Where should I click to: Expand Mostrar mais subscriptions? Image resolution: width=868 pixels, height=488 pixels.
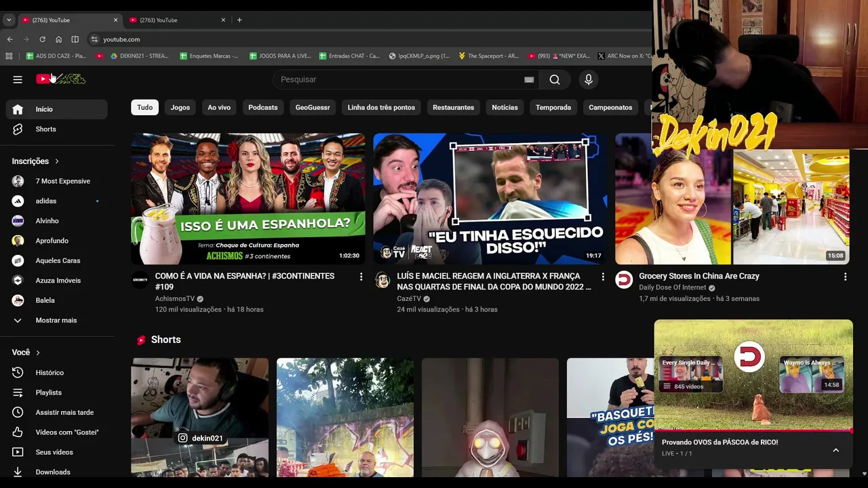57,320
